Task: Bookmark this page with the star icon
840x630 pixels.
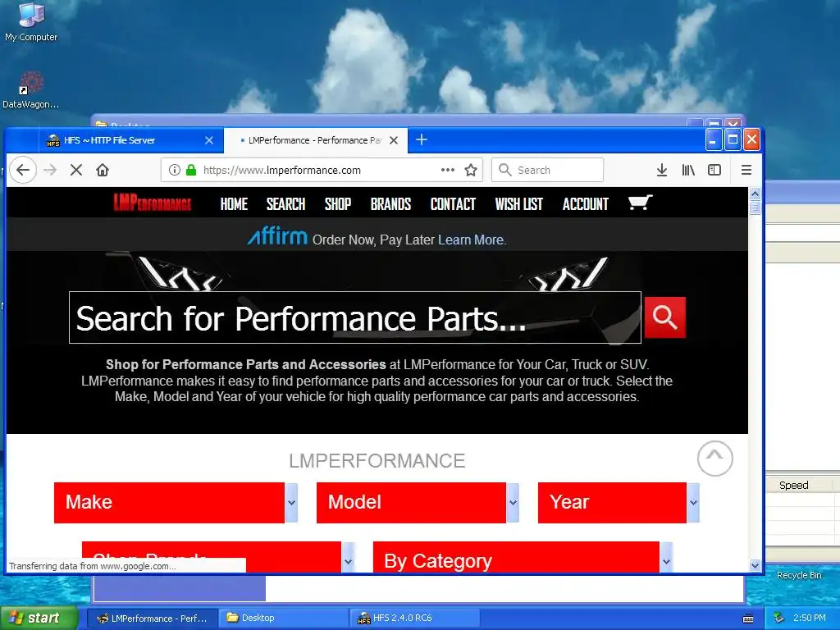Action: click(470, 170)
